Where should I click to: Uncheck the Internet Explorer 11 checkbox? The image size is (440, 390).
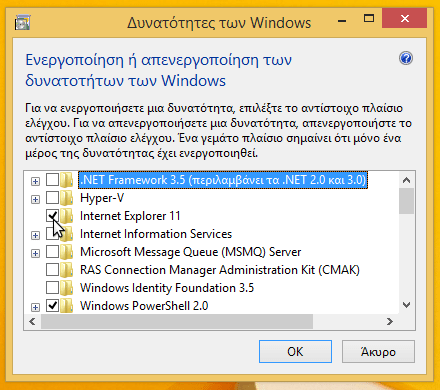52,216
